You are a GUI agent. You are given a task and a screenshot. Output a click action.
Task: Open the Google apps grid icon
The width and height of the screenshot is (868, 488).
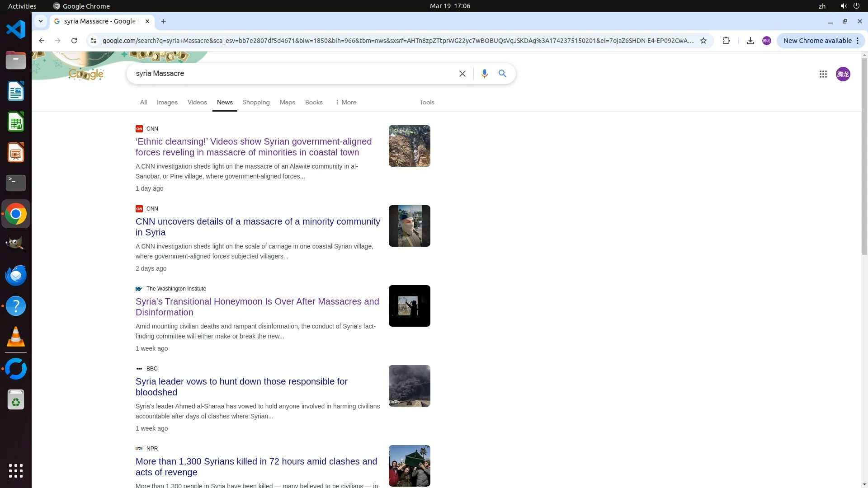(823, 74)
